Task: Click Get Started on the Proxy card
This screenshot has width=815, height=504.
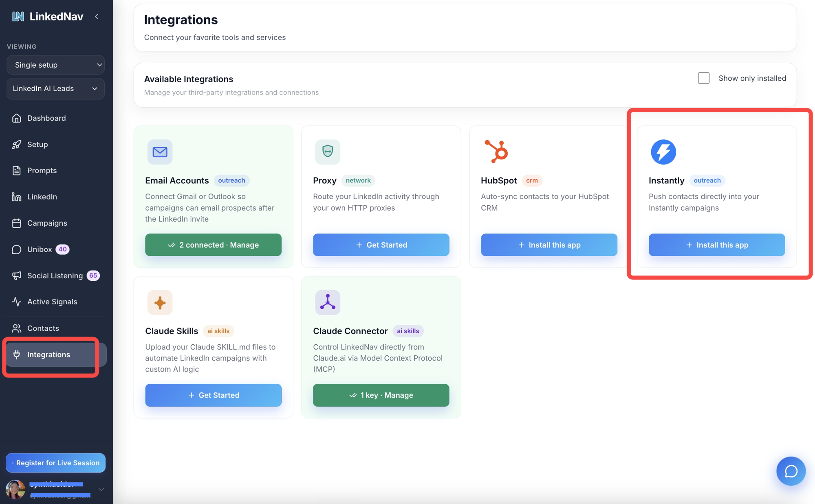Action: click(381, 245)
